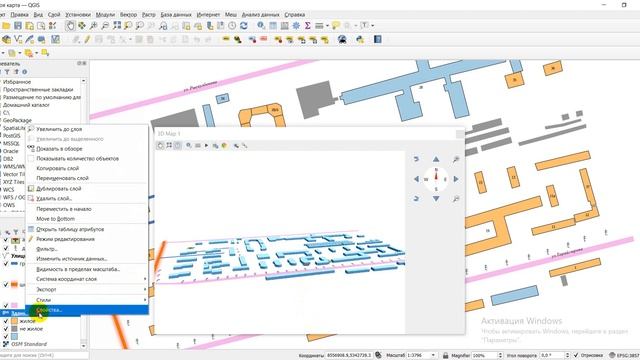This screenshot has width=640, height=360.
Task: Click the 3D view right arrow
Action: (456, 179)
